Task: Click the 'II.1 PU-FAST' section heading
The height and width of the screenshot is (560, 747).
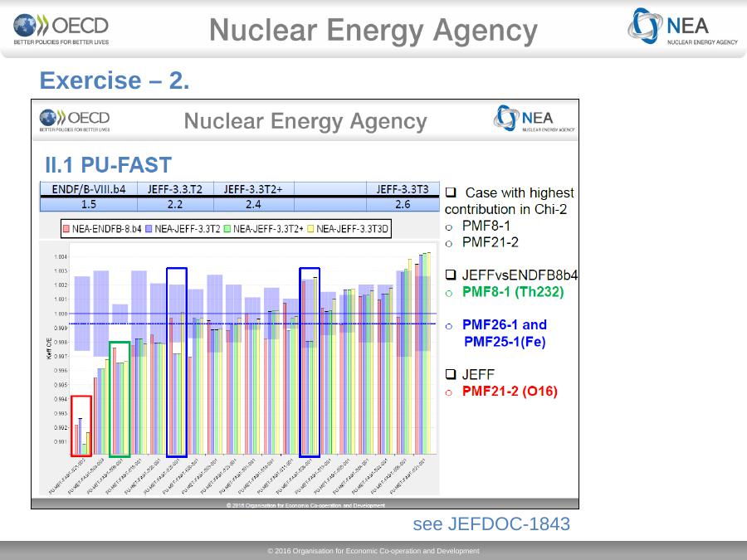Action: click(x=108, y=165)
